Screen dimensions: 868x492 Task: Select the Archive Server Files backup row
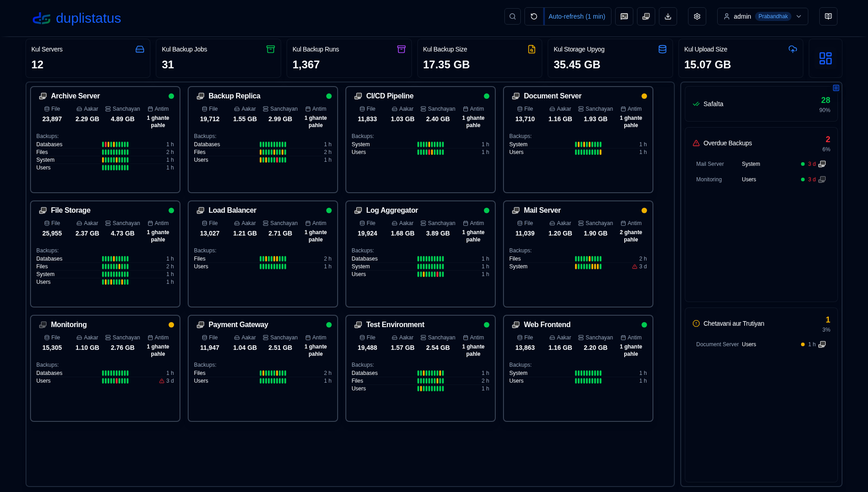[x=105, y=152]
